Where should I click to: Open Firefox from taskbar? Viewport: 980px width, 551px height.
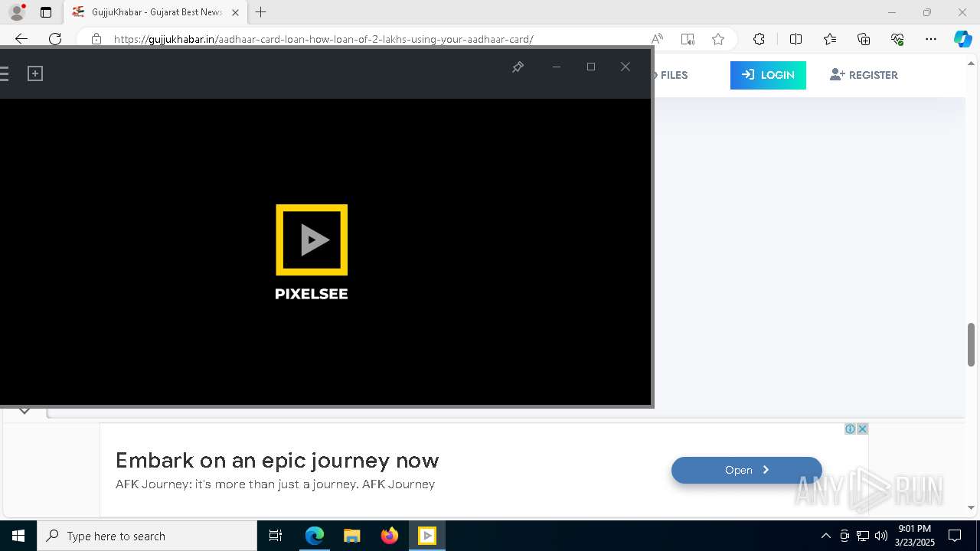pos(390,536)
